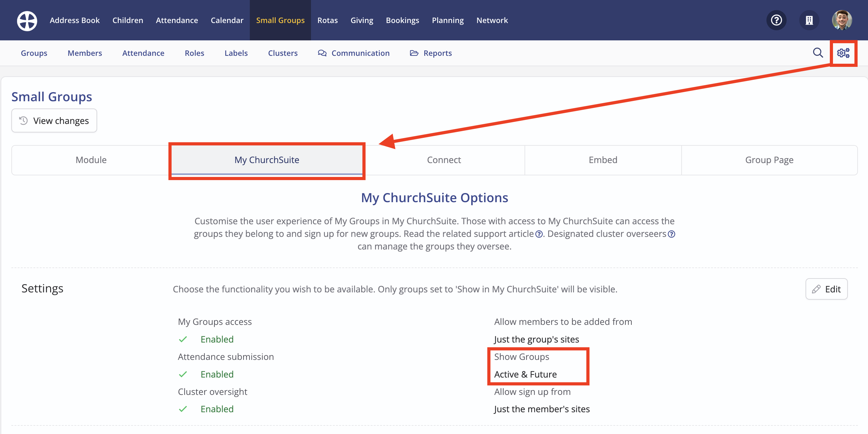
Task: Open the user profile avatar
Action: pos(842,20)
